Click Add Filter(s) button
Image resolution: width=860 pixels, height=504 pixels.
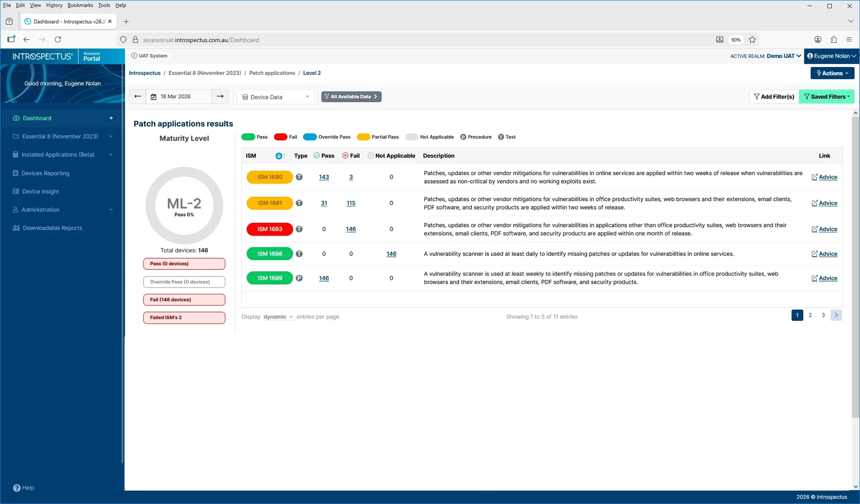coord(774,97)
